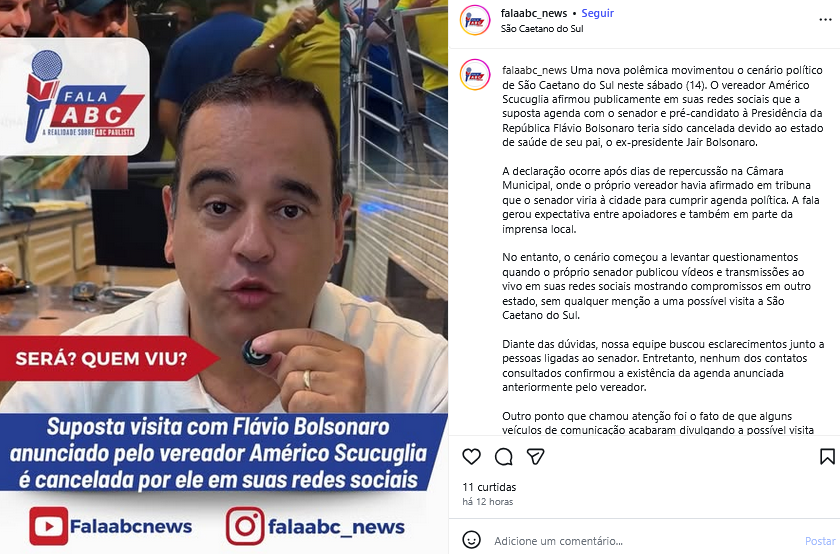Viewport: 840px width, 554px height.
Task: Open São Caetano do Sul location
Action: click(542, 28)
